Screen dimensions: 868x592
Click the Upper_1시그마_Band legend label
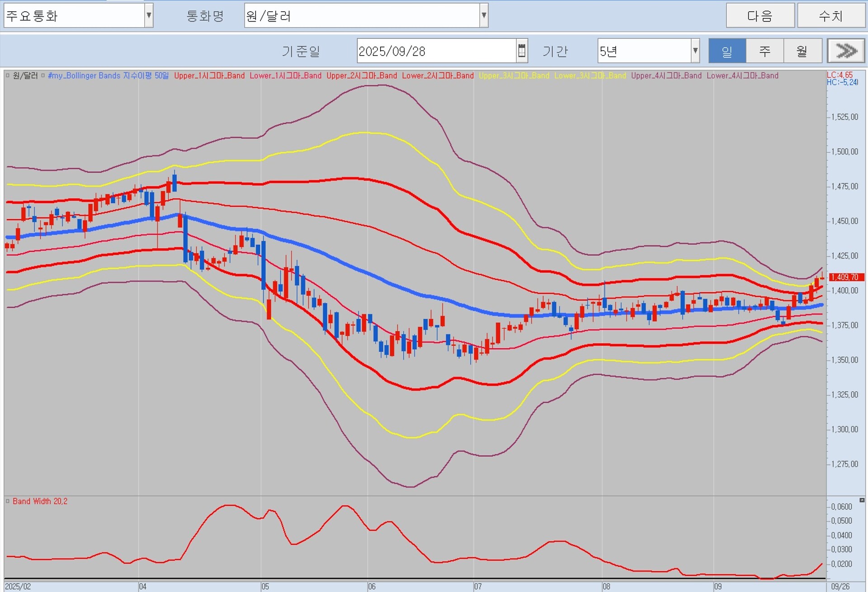pyautogui.click(x=209, y=75)
